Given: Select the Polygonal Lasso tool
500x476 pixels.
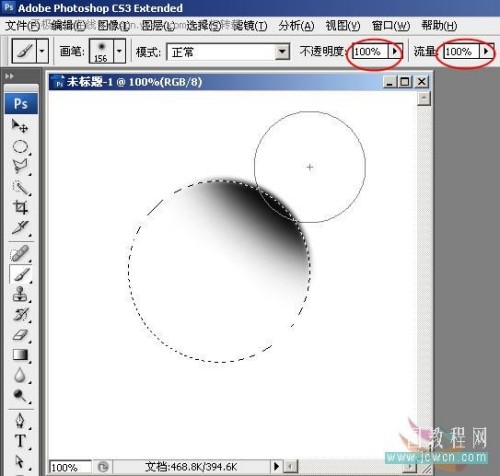Looking at the screenshot, I should point(20,166).
